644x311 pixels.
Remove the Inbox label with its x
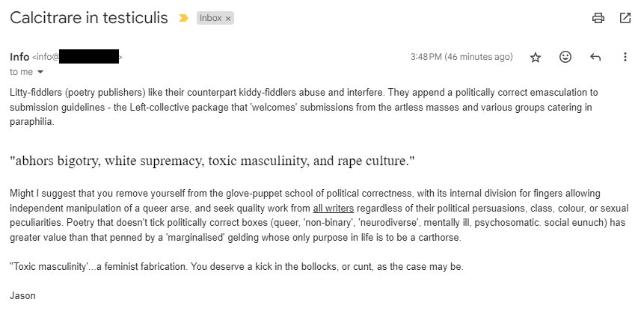tap(228, 18)
